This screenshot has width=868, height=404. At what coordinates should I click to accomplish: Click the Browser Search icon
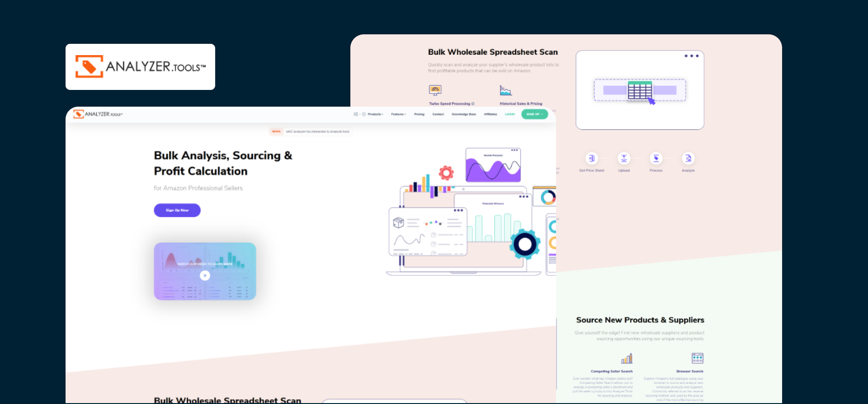[698, 358]
